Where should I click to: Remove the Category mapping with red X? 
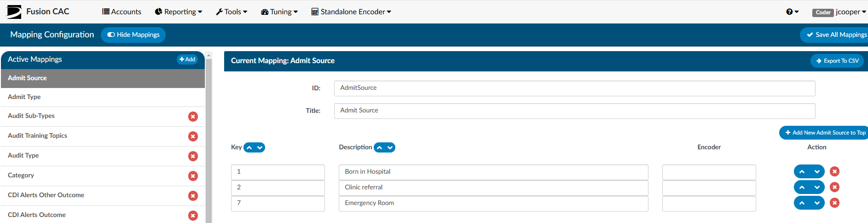click(x=193, y=176)
